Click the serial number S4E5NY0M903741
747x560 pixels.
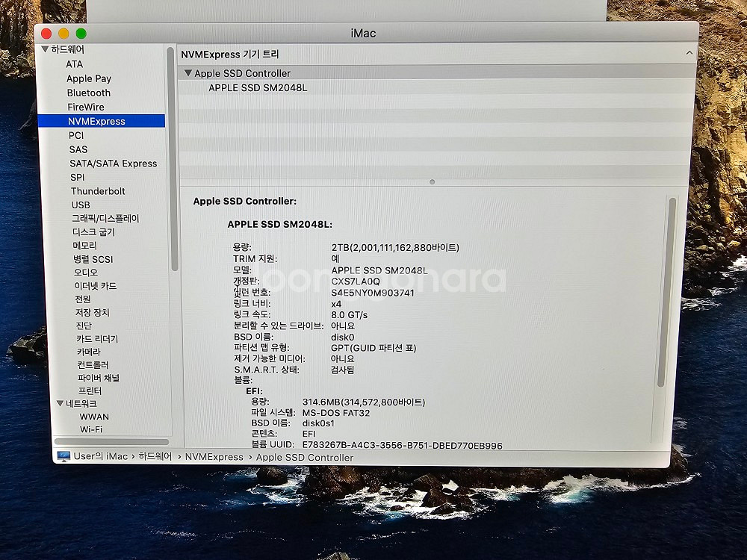point(373,293)
